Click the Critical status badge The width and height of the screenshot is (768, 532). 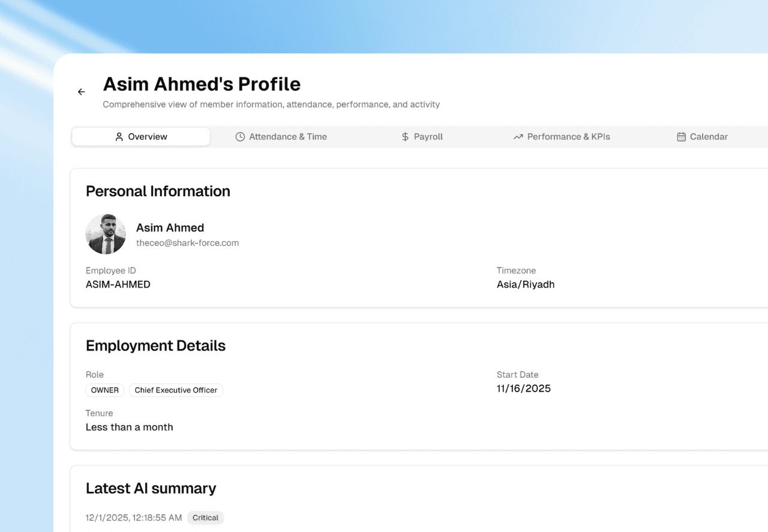(205, 518)
